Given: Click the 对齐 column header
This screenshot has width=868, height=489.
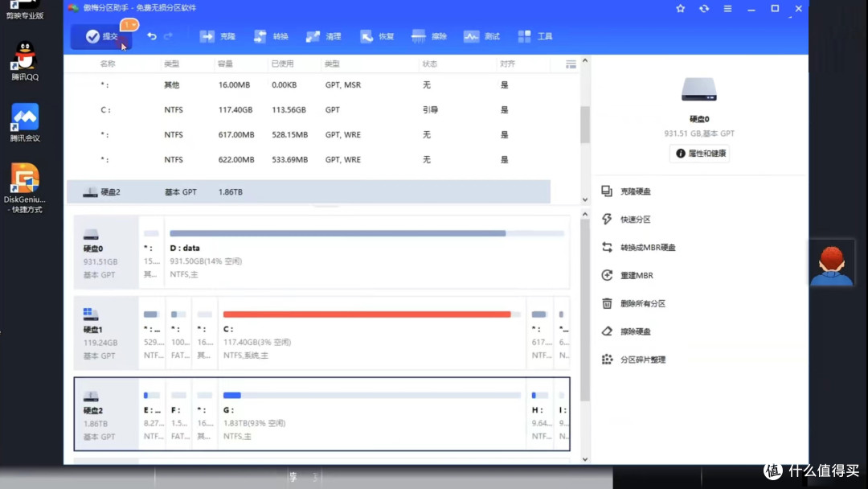Looking at the screenshot, I should tap(507, 64).
